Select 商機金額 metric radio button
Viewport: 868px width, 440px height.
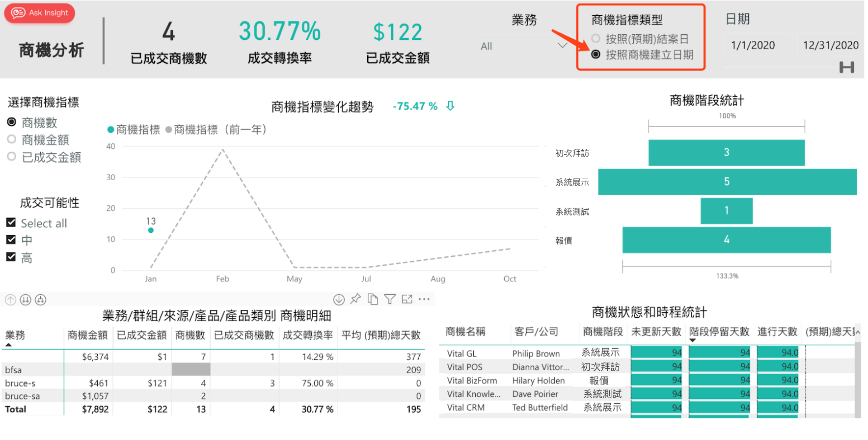12,139
